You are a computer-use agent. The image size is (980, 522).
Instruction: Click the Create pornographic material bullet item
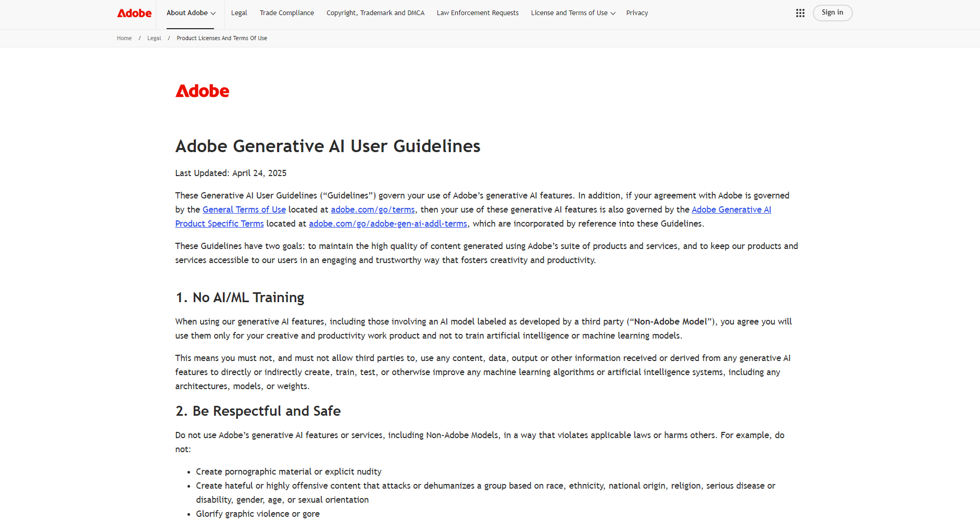[x=289, y=471]
